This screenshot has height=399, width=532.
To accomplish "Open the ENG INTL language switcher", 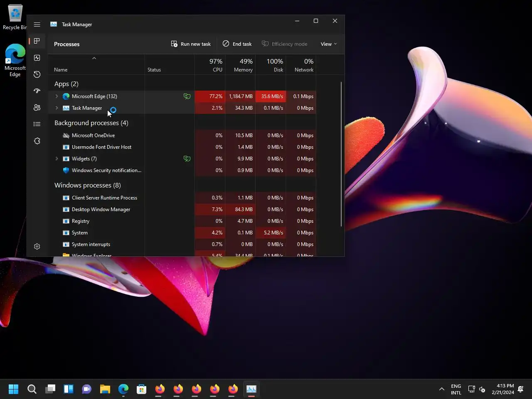I will (456, 389).
